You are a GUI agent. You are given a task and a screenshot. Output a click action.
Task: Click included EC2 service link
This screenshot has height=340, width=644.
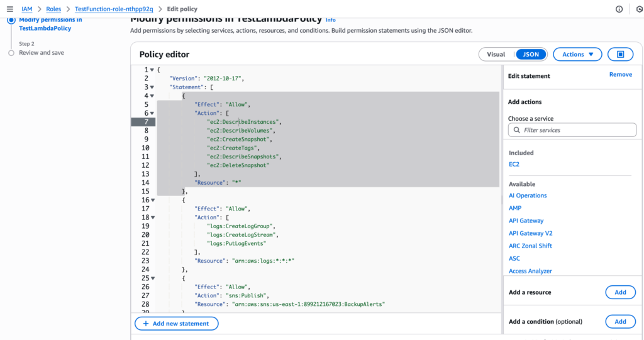pos(514,164)
